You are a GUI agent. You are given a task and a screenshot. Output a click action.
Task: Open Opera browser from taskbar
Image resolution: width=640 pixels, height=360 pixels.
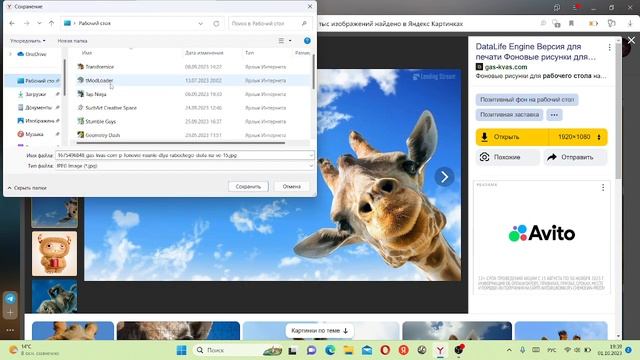coord(385,350)
